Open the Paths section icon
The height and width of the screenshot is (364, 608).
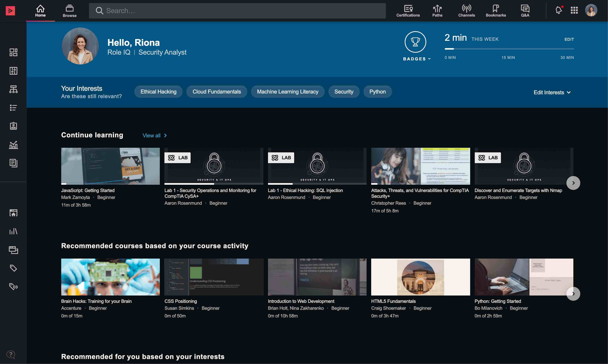coord(437,11)
